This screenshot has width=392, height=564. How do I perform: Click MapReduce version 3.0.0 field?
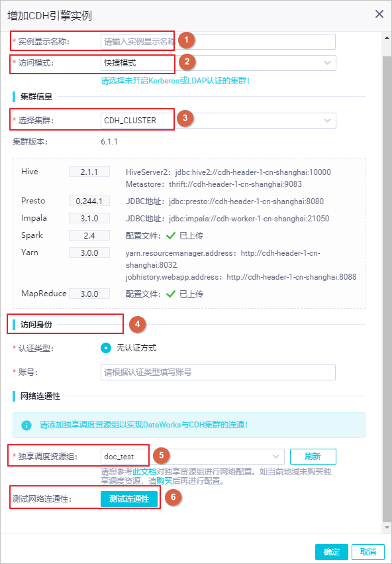[89, 294]
